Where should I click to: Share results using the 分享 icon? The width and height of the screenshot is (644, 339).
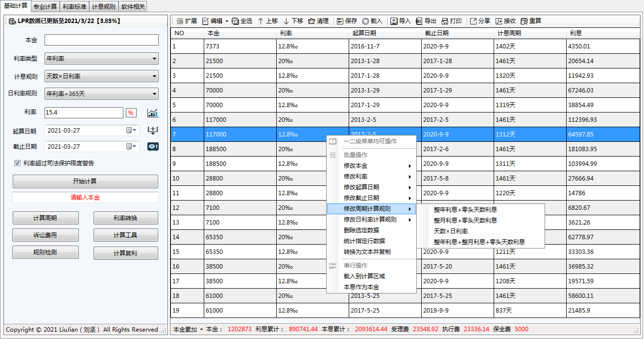tap(480, 21)
